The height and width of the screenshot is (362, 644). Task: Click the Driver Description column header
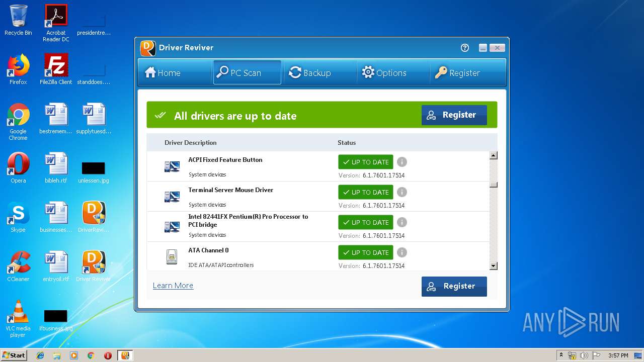pos(191,143)
